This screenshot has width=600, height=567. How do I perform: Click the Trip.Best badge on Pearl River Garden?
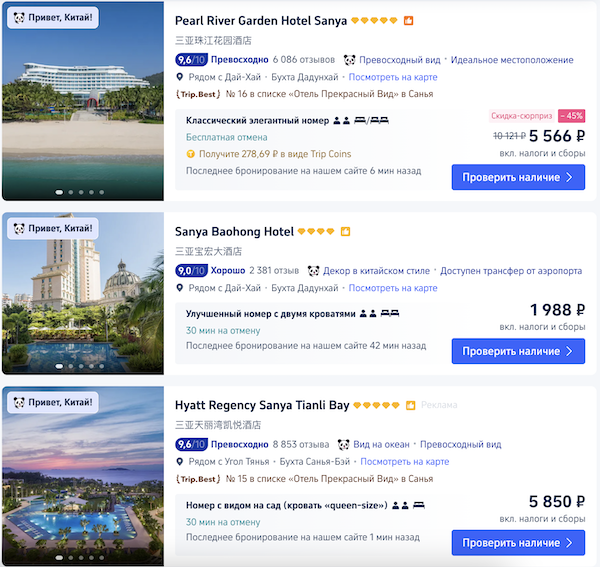[x=197, y=94]
